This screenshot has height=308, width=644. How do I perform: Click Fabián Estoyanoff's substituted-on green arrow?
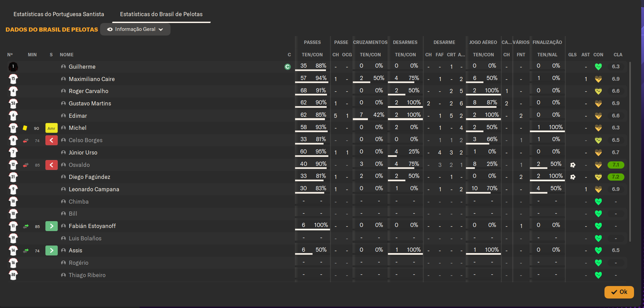[x=51, y=226]
